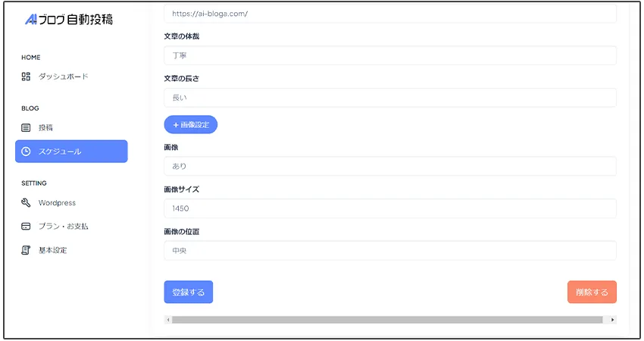Click the プラン・お支払 card icon
Image resolution: width=644 pixels, height=341 pixels.
(26, 226)
